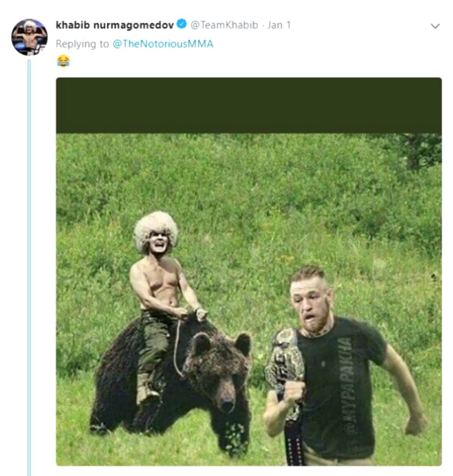Click the blue verified badge checkmark
This screenshot has width=453, height=476.
(182, 24)
